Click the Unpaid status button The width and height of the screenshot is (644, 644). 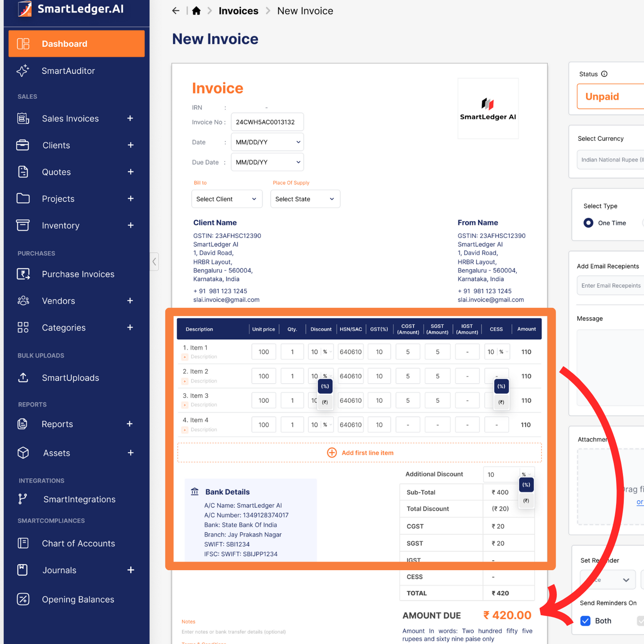coord(610,97)
